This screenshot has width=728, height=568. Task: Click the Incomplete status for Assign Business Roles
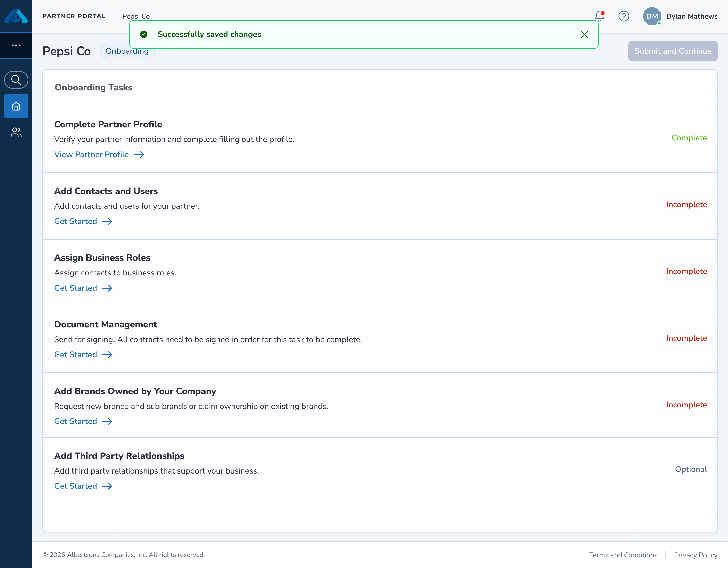(687, 271)
